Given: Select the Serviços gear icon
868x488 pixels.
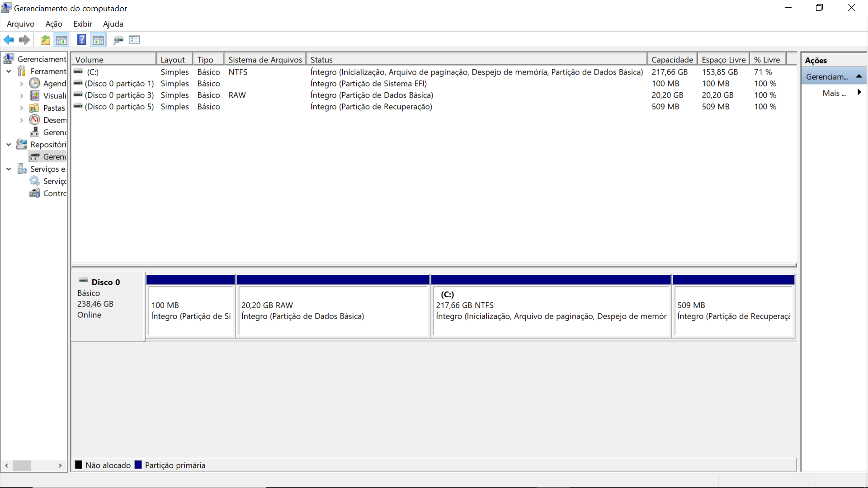Looking at the screenshot, I should point(34,181).
